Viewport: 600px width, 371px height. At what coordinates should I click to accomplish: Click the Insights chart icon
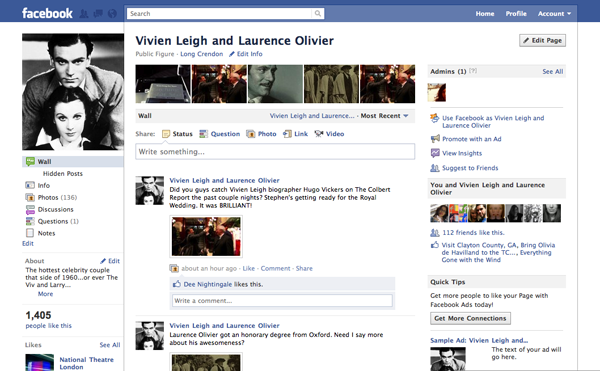pyautogui.click(x=435, y=153)
